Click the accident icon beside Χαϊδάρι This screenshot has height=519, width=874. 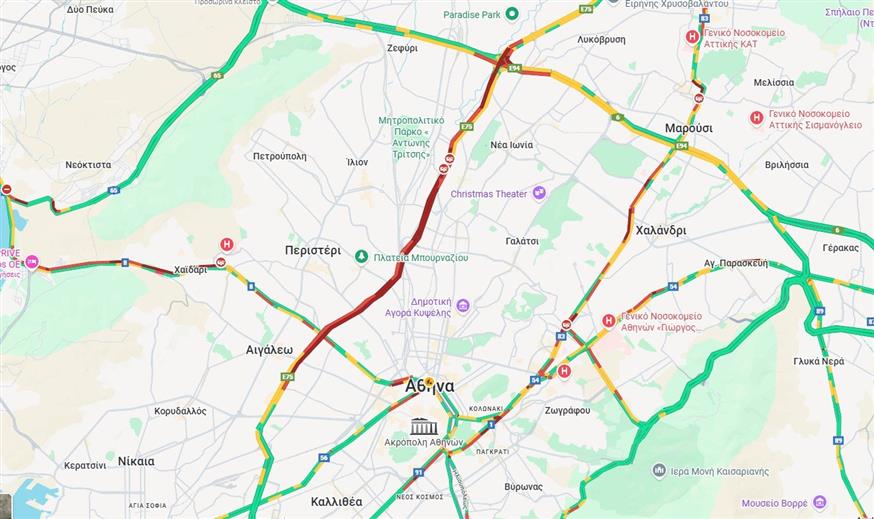click(221, 262)
